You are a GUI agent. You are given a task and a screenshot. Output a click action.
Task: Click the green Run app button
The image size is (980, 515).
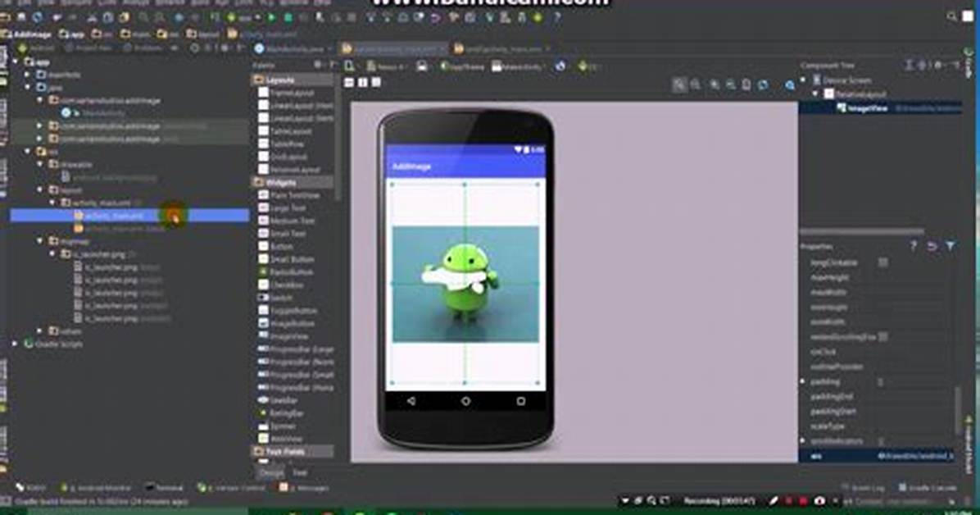pyautogui.click(x=272, y=18)
